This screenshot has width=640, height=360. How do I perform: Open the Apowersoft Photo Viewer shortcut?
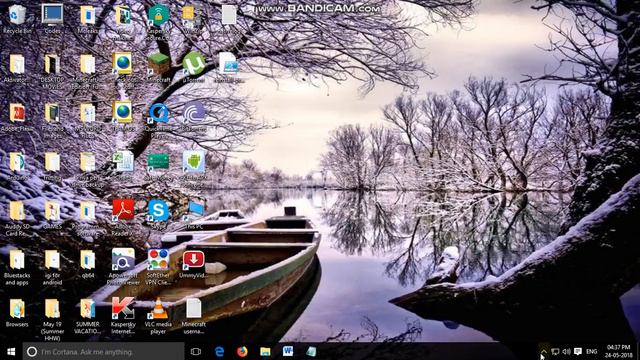[123, 266]
